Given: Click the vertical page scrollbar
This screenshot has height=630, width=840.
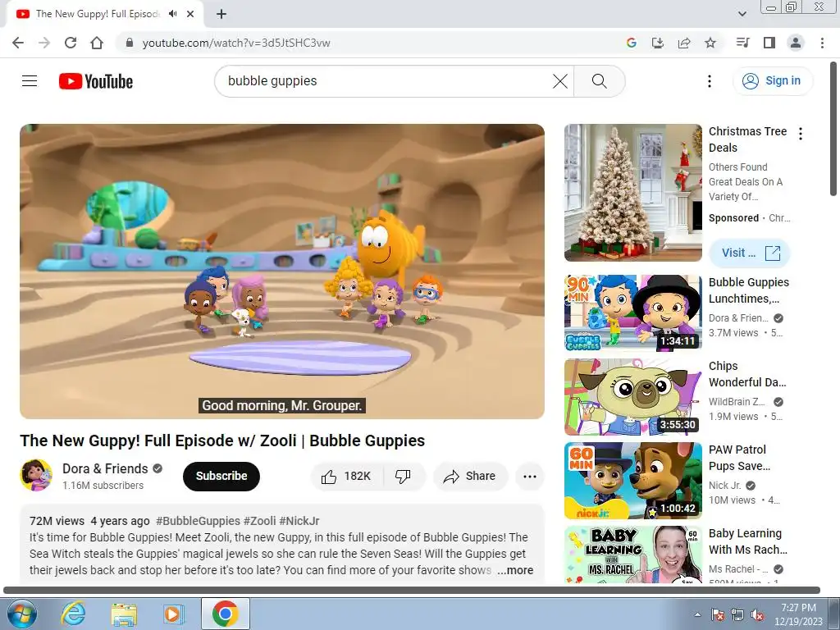Looking at the screenshot, I should tap(834, 129).
